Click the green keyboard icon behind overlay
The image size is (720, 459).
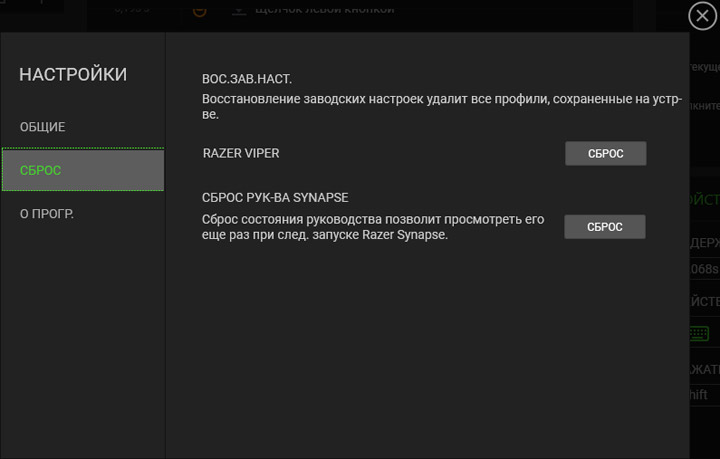699,333
